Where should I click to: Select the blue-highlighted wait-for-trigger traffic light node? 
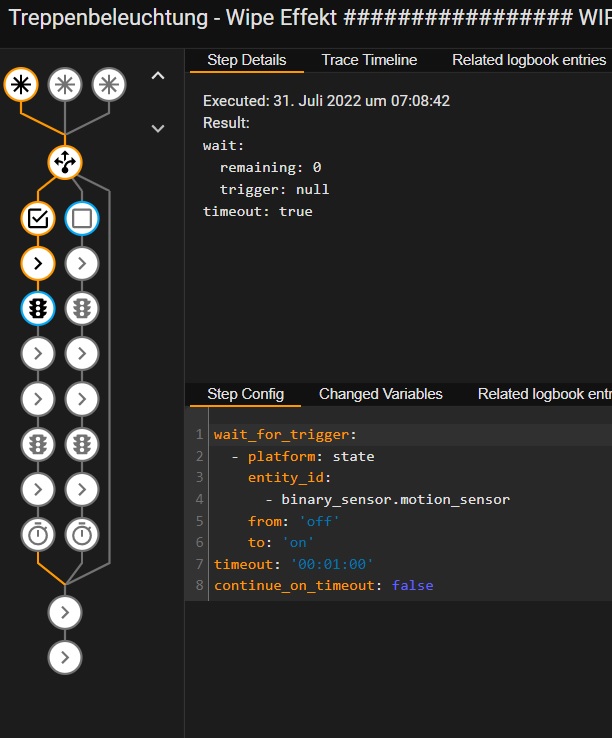point(38,309)
